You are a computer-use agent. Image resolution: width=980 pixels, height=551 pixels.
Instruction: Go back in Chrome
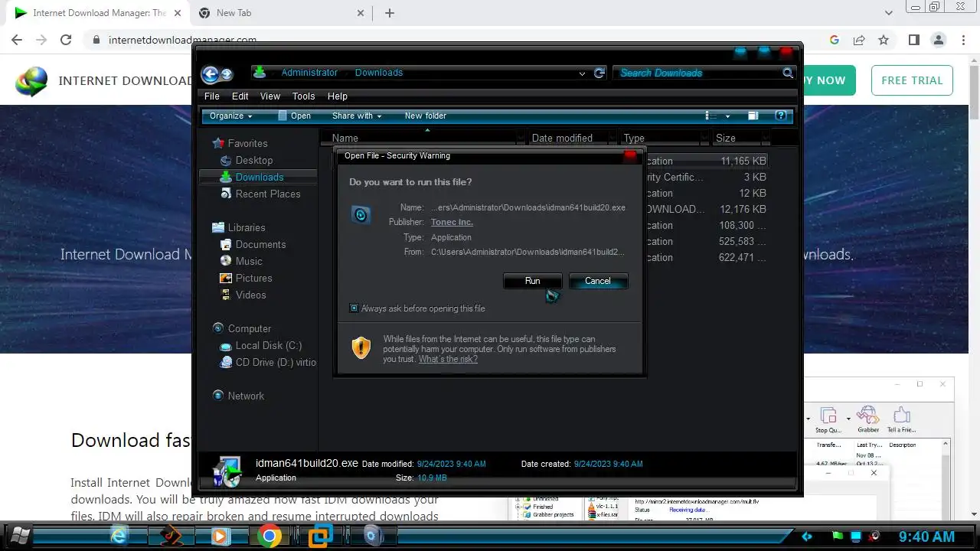click(x=17, y=40)
